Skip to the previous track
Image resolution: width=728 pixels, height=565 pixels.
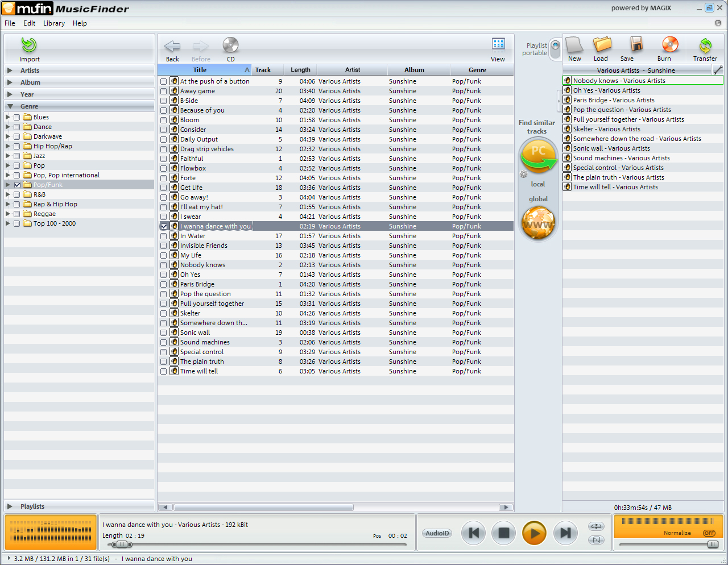473,533
